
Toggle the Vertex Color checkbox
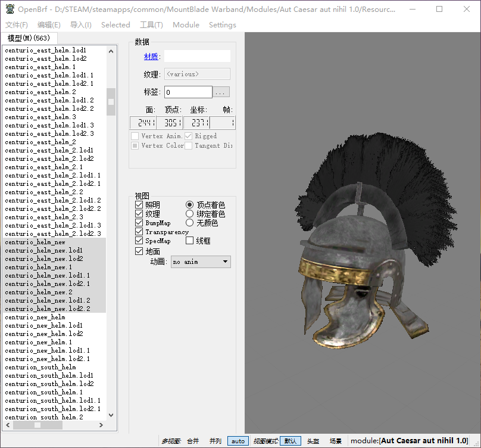click(135, 145)
